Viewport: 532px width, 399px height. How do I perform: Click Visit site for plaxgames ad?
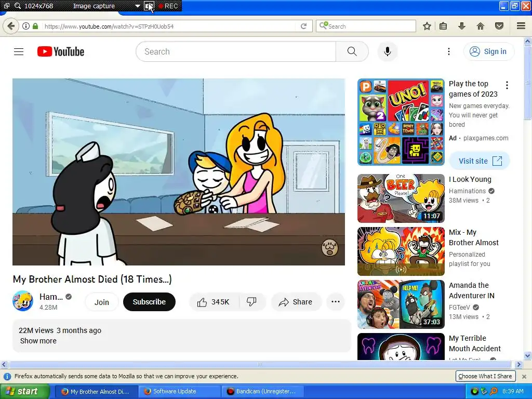tap(480, 161)
